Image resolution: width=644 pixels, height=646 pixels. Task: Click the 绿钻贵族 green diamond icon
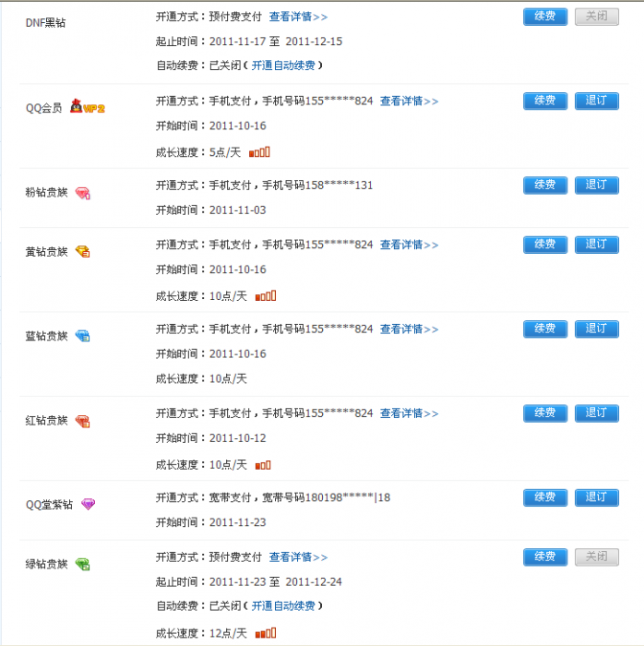tap(82, 564)
